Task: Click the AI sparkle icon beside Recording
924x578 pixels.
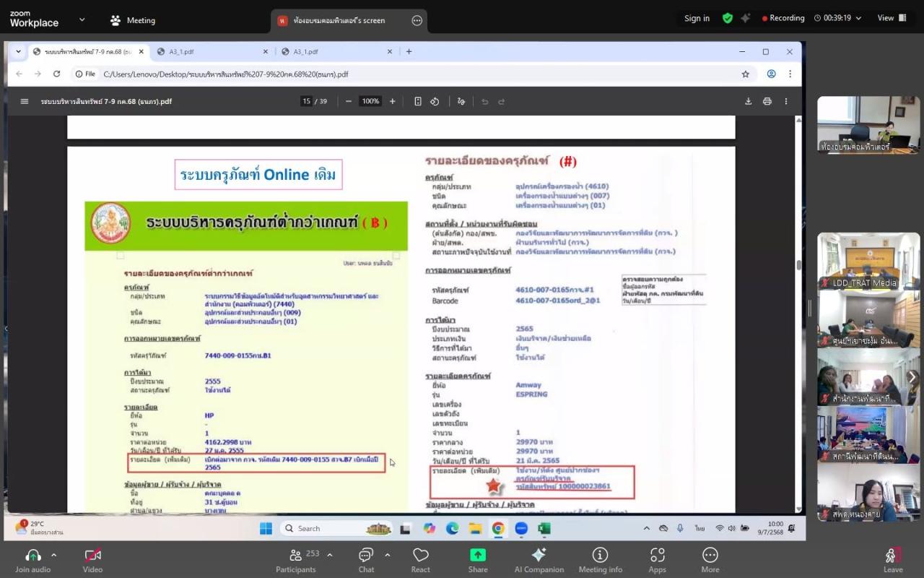Action: [746, 18]
